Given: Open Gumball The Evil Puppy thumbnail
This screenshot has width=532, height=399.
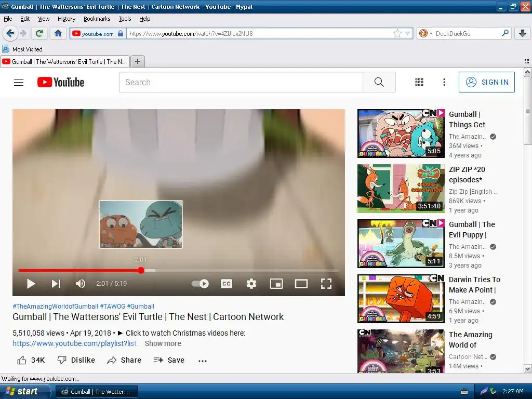Looking at the screenshot, I should 401,243.
